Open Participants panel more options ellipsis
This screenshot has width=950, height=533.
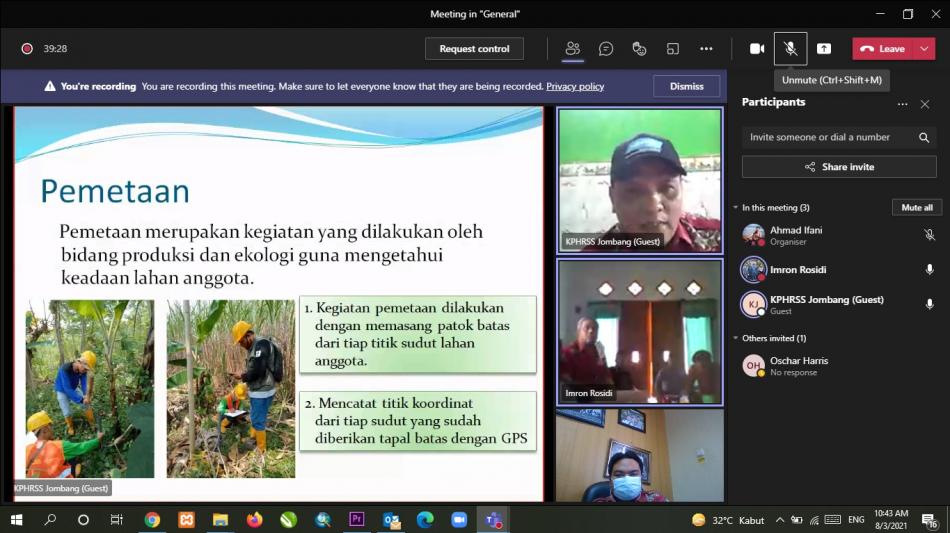[x=902, y=104]
